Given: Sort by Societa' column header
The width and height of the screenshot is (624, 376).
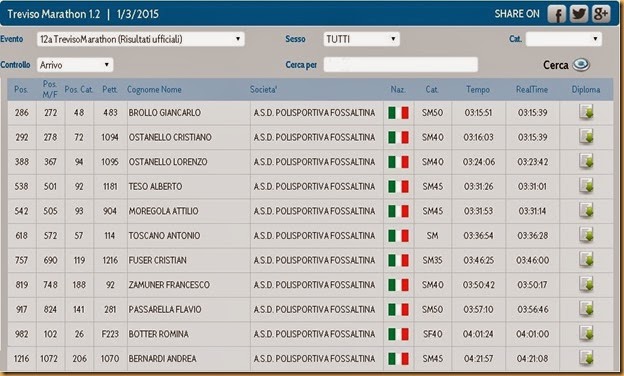Looking at the screenshot, I should [x=263, y=90].
